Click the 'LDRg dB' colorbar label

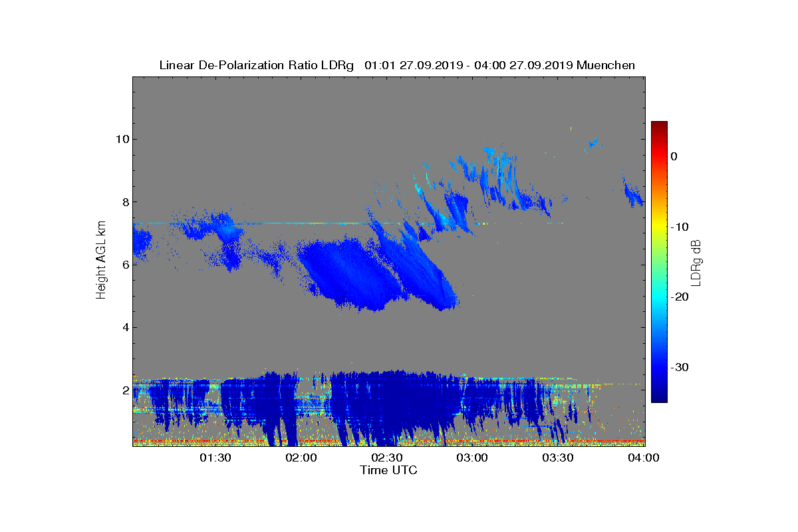[696, 262]
